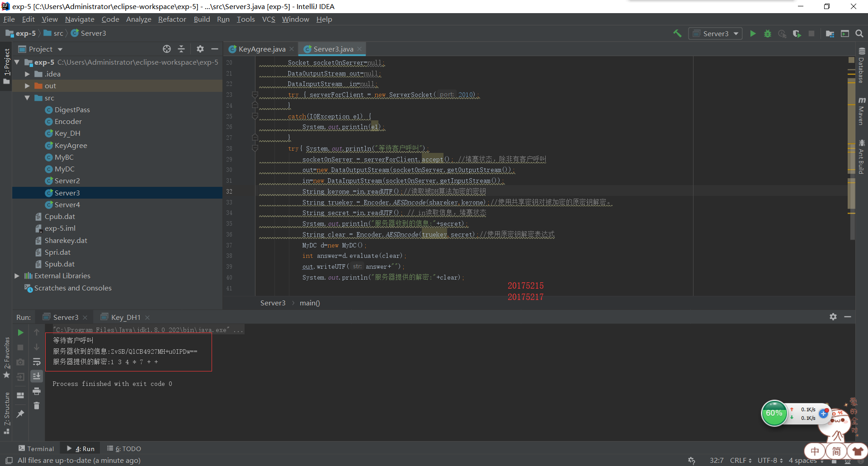Select the Key_DH1 run tab
Viewport: 868px width, 466px height.
(x=125, y=317)
